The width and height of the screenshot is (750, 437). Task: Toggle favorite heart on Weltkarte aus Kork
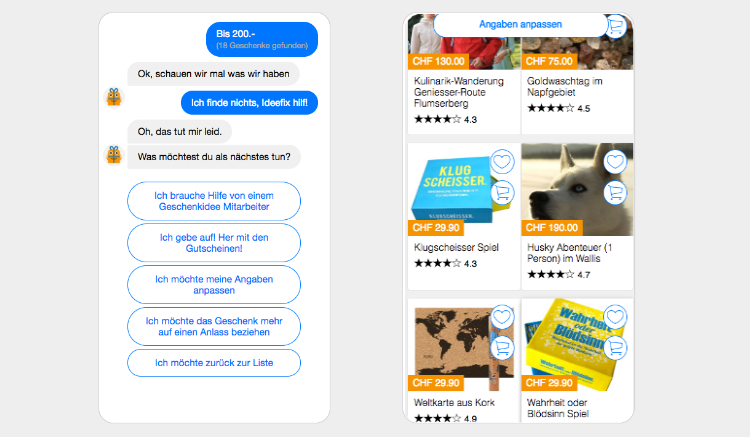coord(502,317)
